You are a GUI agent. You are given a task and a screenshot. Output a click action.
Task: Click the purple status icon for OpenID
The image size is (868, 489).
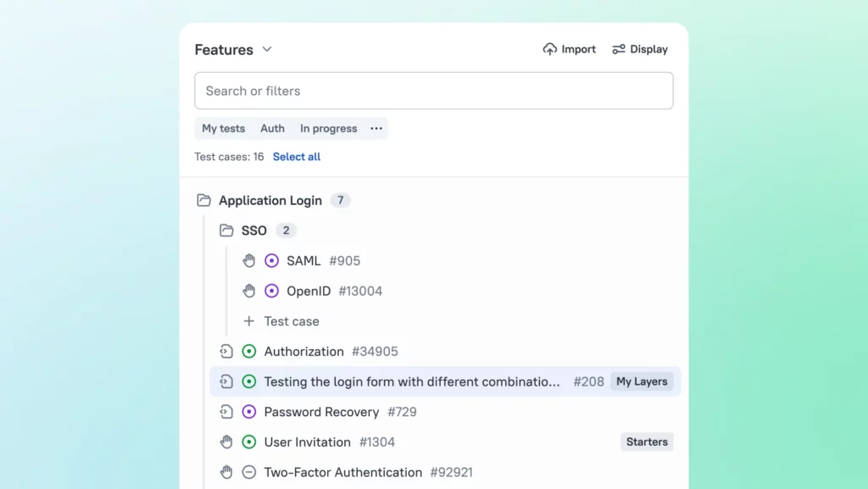(271, 291)
